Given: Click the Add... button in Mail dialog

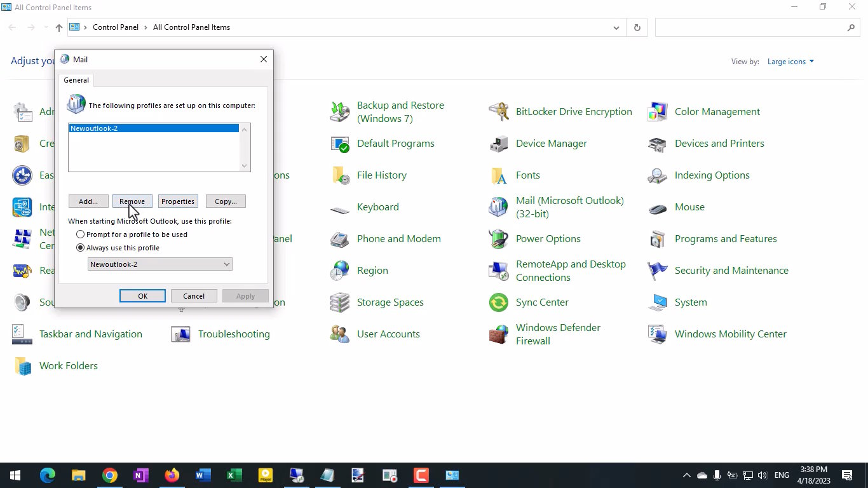Looking at the screenshot, I should point(88,201).
